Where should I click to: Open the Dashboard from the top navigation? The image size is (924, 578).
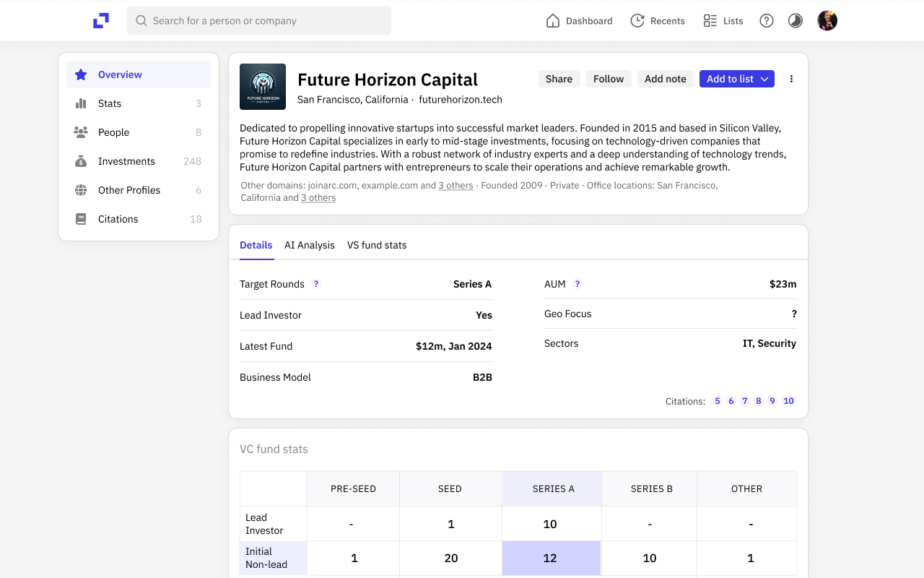coord(579,21)
